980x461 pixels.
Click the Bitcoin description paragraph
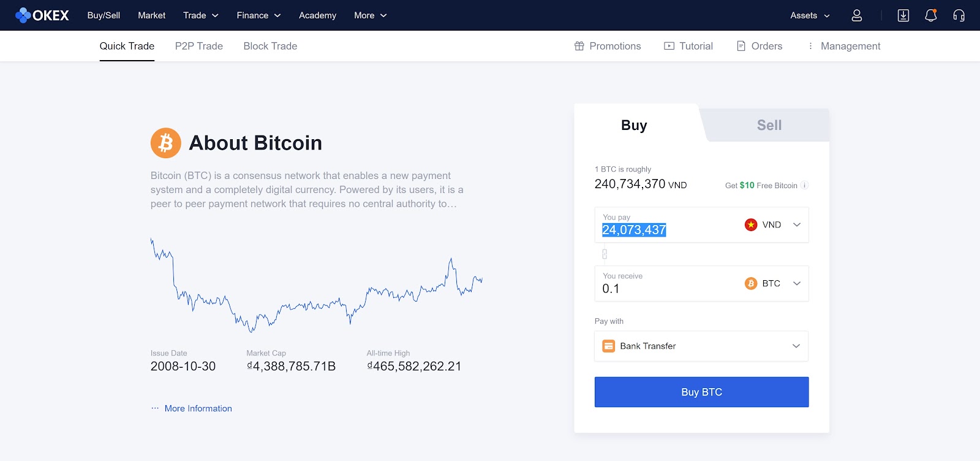tap(307, 189)
